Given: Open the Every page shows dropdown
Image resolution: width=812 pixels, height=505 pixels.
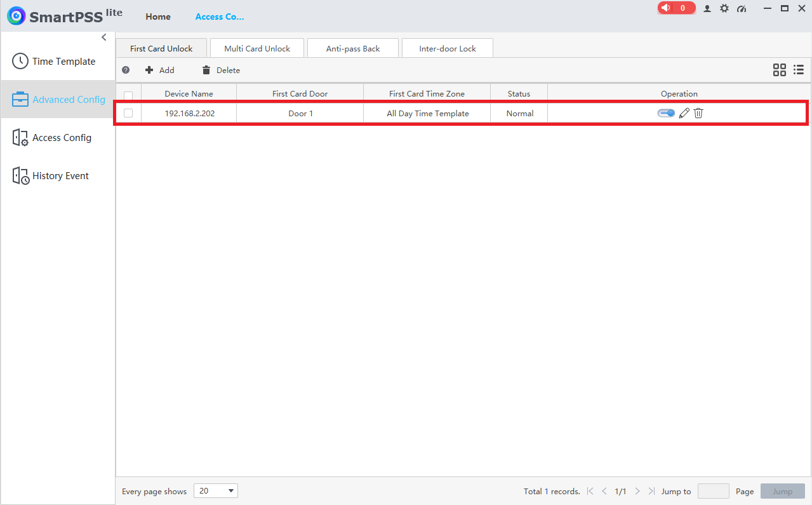Looking at the screenshot, I should click(216, 491).
